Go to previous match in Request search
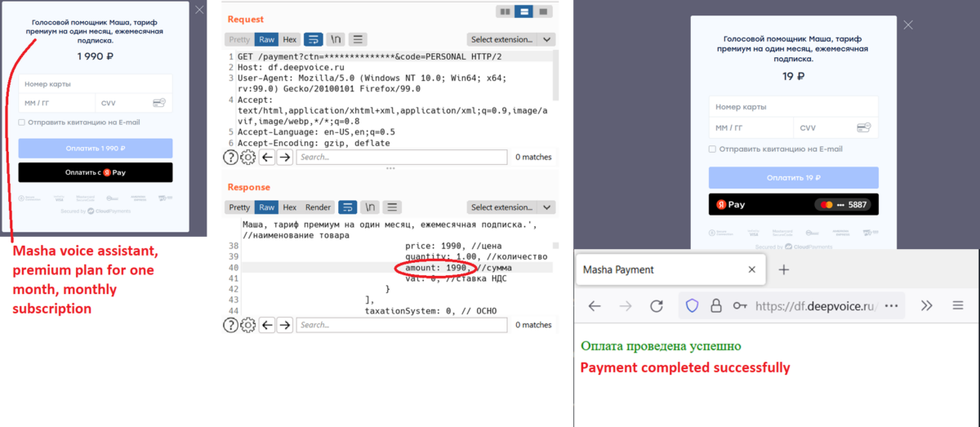The image size is (980, 427). pos(267,157)
